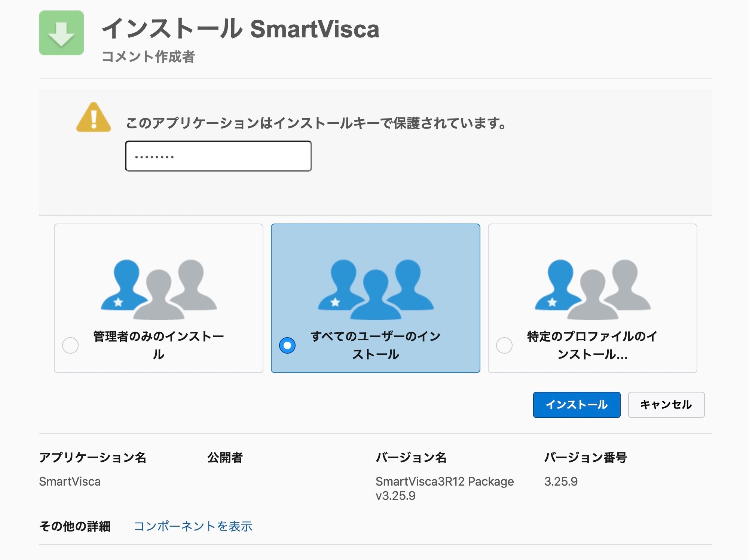Image resolution: width=749 pixels, height=560 pixels.
Task: Click the all-users install group icon
Action: [376, 289]
